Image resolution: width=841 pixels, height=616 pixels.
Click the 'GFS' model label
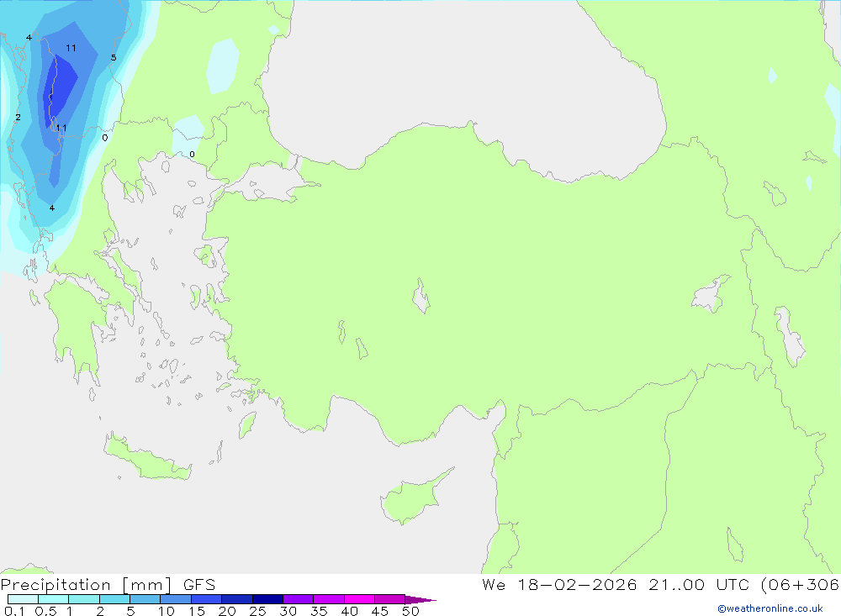tap(199, 585)
